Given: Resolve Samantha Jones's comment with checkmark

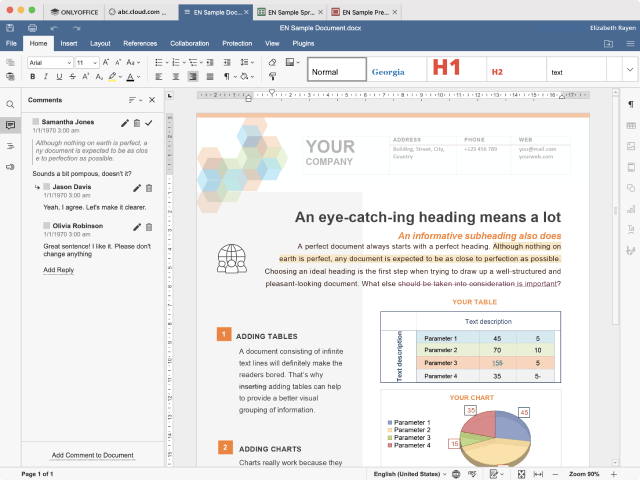Looking at the screenshot, I should (x=149, y=122).
